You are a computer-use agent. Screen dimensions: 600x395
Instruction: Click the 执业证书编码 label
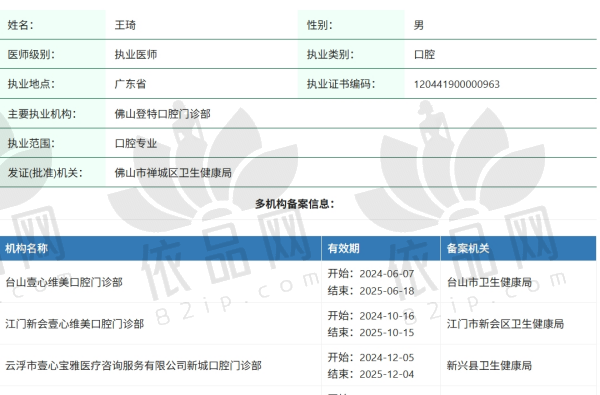click(341, 84)
